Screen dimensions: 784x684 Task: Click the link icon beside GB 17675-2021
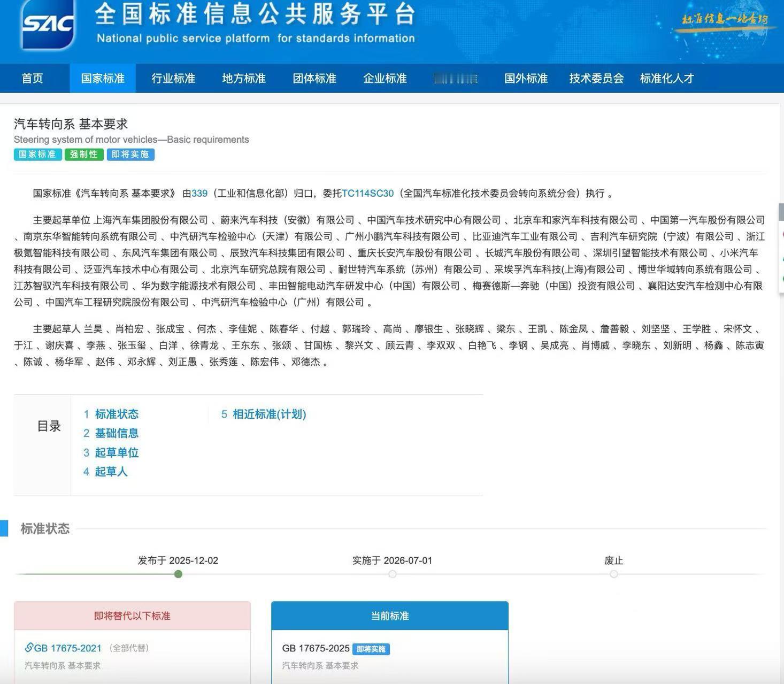[x=29, y=648]
